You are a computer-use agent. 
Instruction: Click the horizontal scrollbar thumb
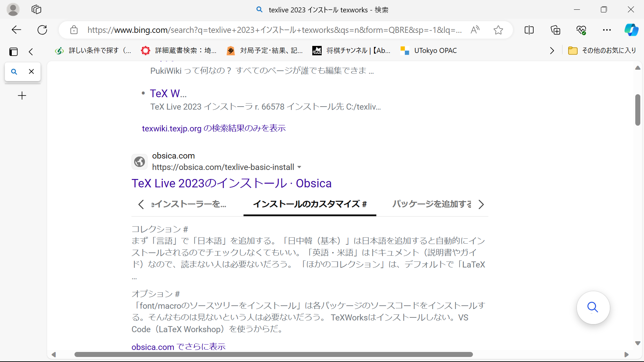click(273, 354)
